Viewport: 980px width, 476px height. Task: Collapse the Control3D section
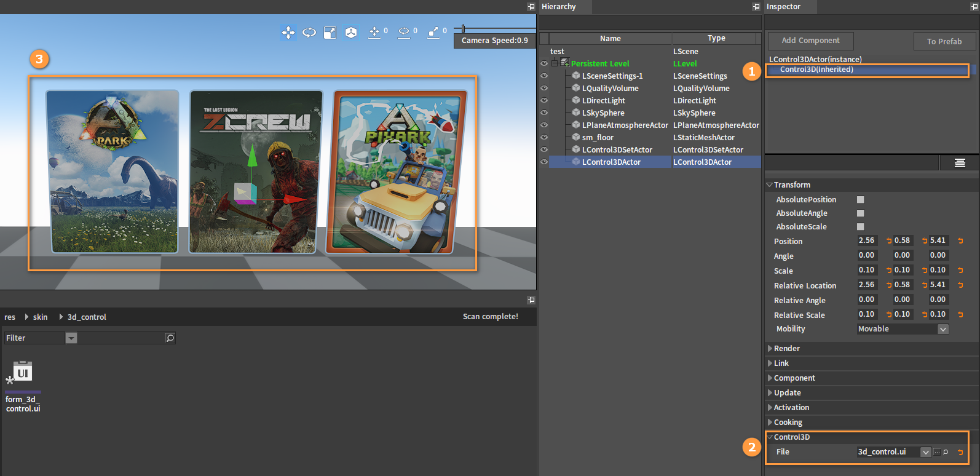pos(769,437)
